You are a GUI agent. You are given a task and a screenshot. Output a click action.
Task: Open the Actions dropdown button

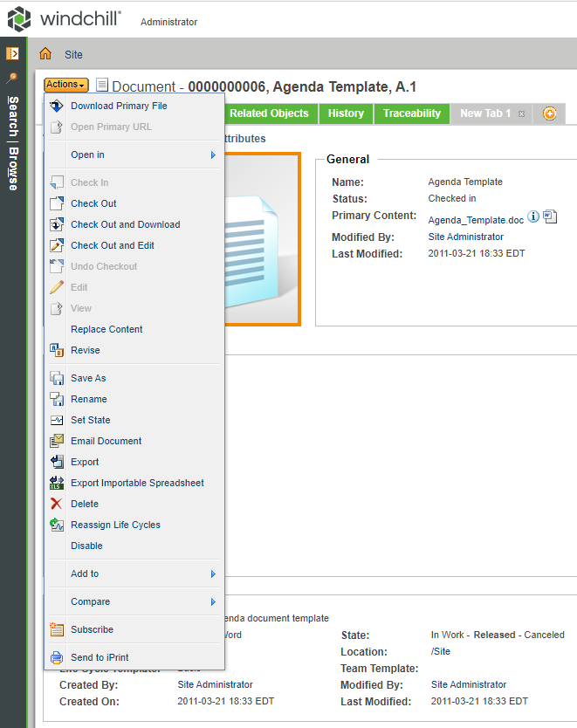point(65,85)
